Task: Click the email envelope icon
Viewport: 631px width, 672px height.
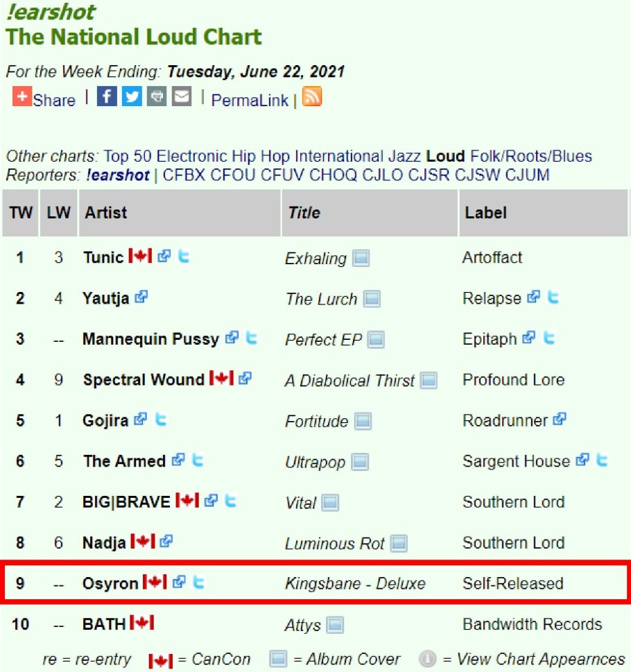Action: pyautogui.click(x=182, y=96)
